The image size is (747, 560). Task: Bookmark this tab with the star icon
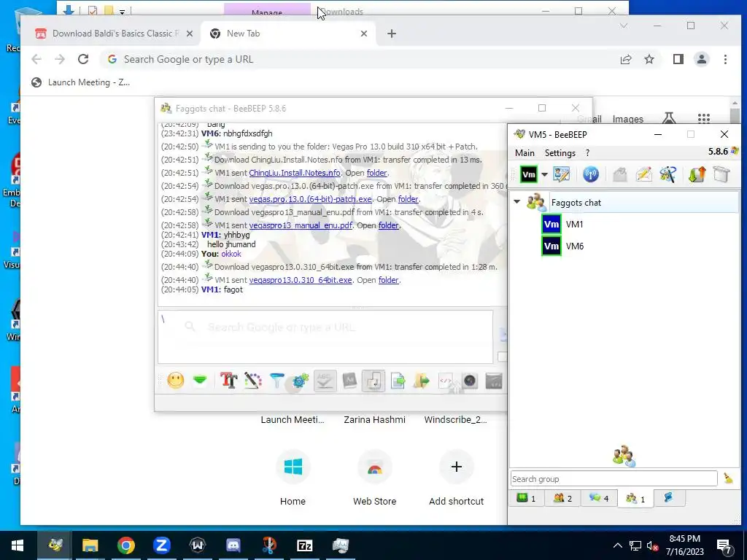649,59
